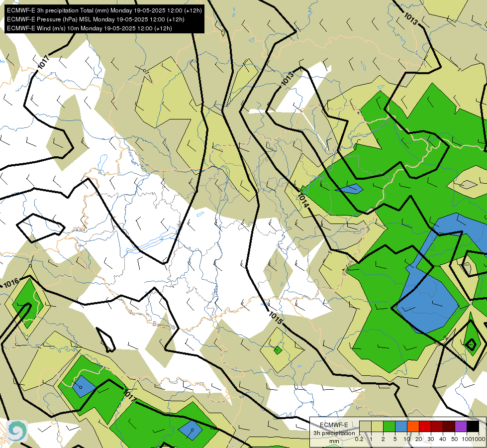Click the 1016 isobar label

tap(11, 283)
